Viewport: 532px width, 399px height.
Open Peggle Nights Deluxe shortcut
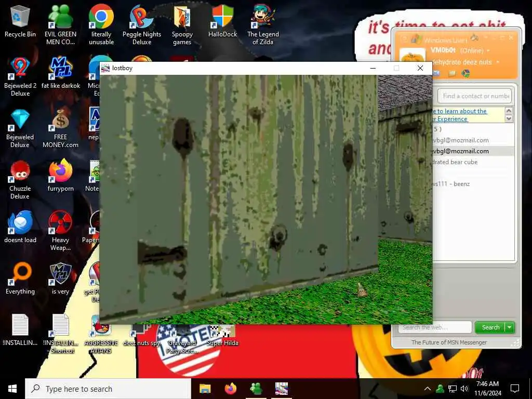click(x=141, y=24)
